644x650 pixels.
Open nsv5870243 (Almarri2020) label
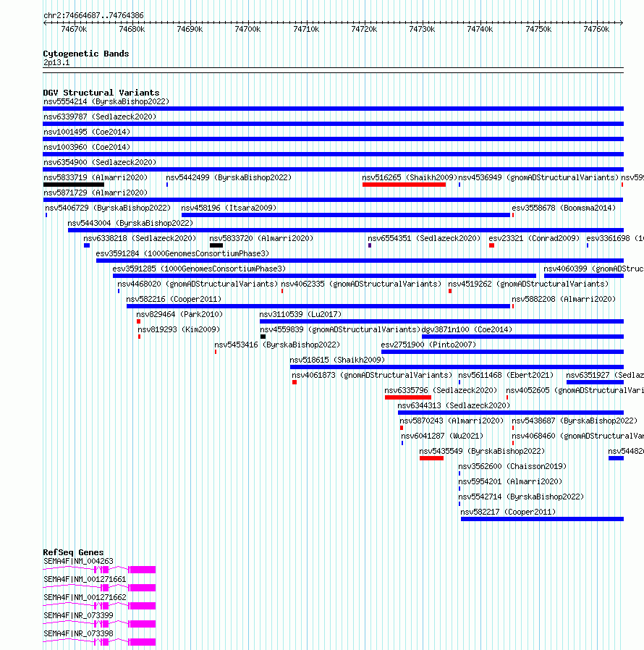452,421
